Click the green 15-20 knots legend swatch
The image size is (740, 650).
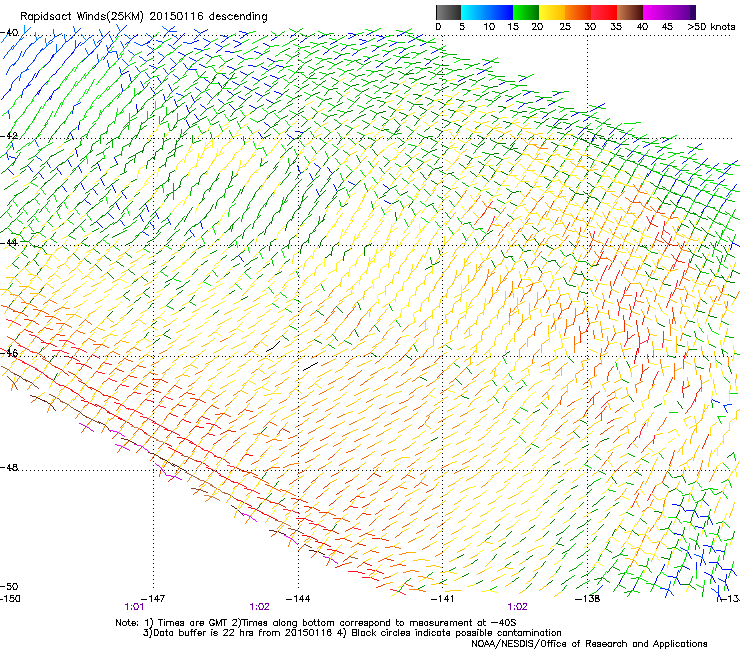(x=526, y=12)
